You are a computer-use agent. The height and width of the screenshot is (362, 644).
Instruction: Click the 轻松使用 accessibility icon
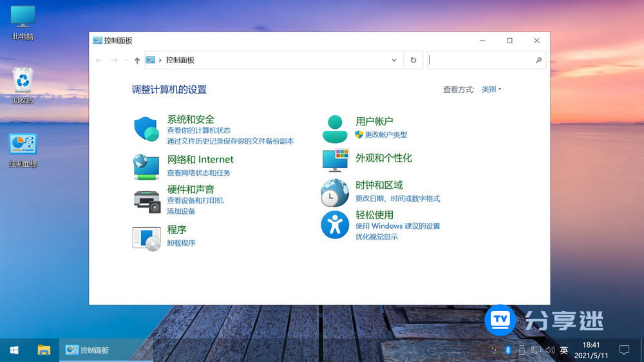(x=335, y=225)
